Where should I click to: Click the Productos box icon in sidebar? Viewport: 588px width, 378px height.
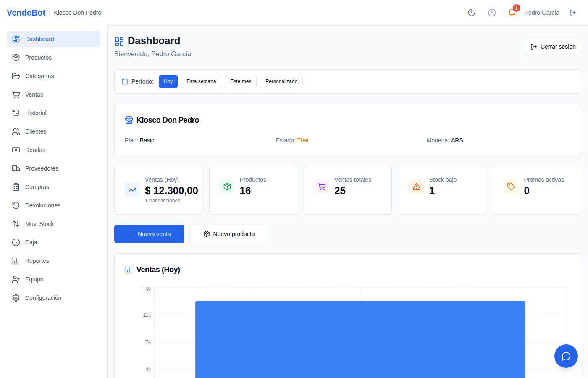tap(16, 58)
